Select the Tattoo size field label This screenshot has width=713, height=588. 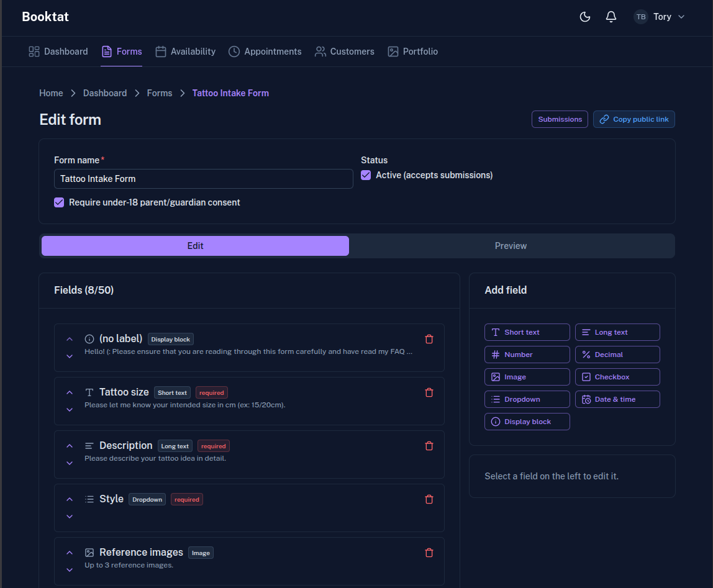coord(124,392)
